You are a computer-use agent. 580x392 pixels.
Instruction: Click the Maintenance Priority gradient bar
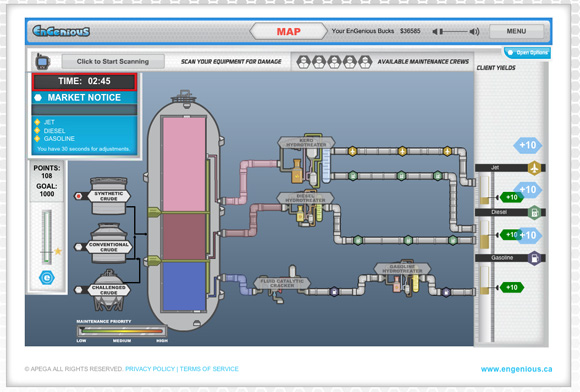tap(122, 331)
